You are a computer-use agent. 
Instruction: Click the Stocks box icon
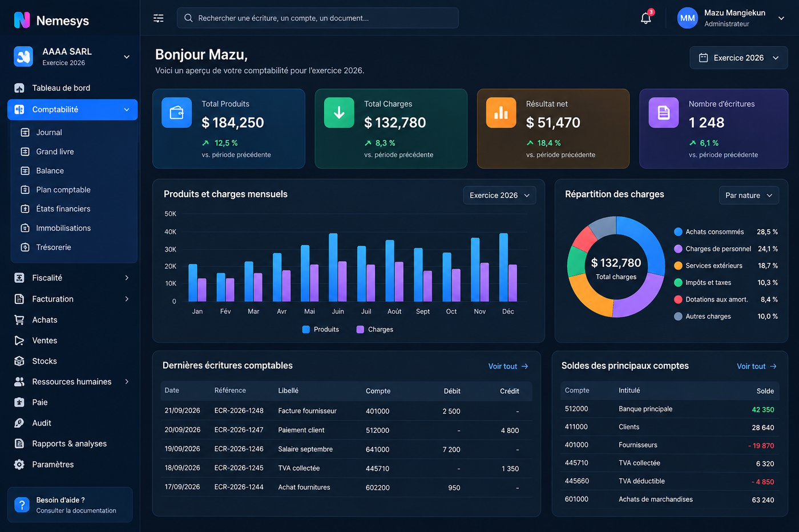(x=19, y=361)
